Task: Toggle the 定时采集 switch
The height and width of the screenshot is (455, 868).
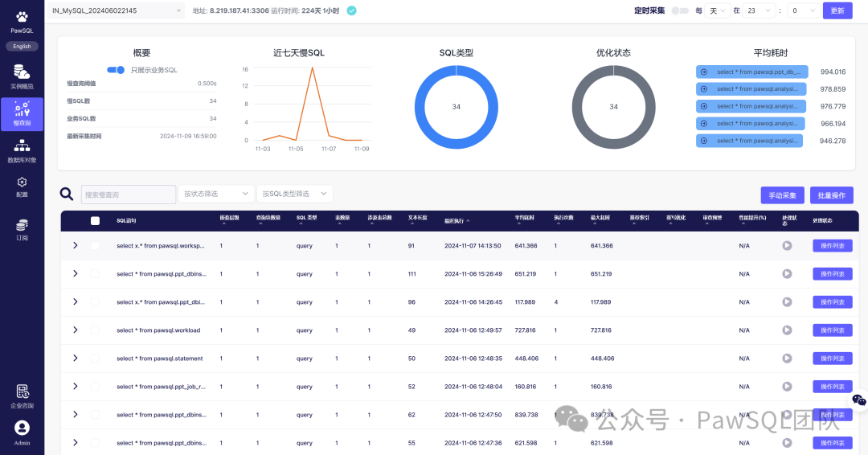Action: click(680, 10)
